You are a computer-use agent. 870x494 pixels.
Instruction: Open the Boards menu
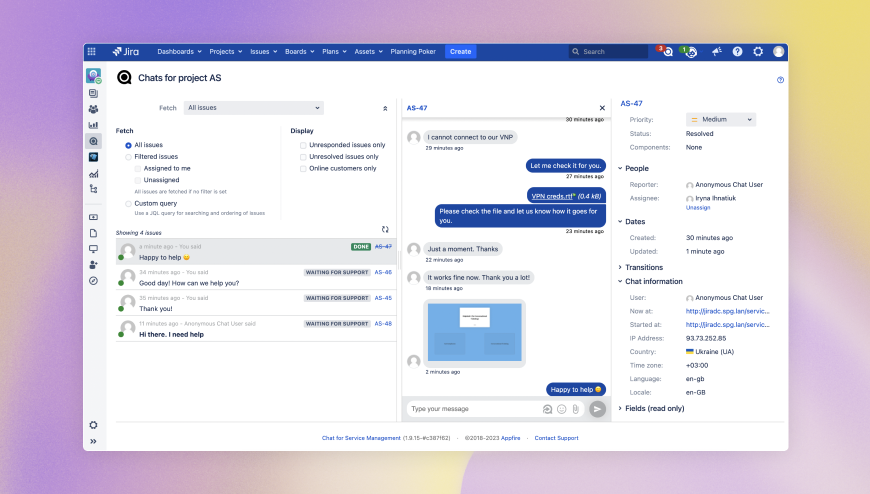[300, 52]
